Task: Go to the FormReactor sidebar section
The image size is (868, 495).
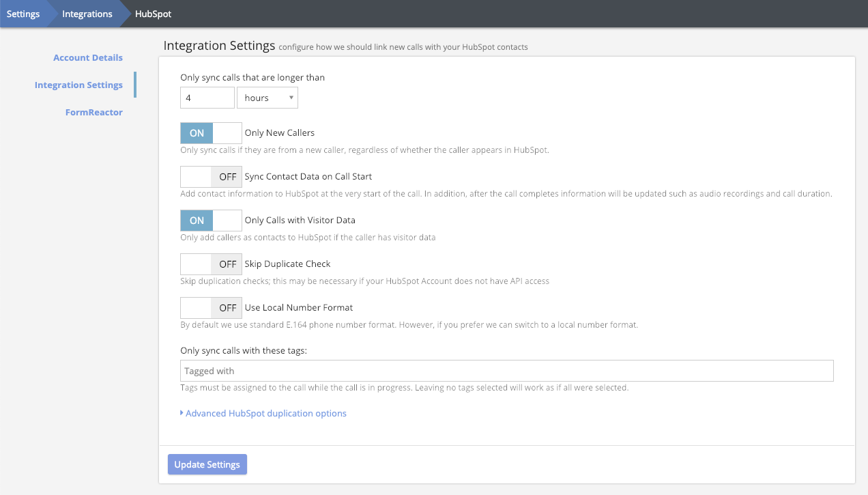Action: (x=93, y=113)
